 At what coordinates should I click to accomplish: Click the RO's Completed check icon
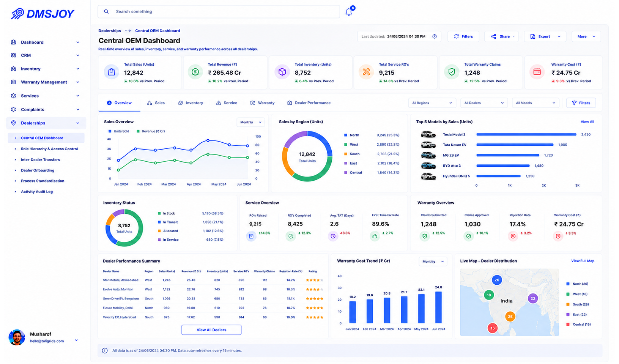point(291,236)
